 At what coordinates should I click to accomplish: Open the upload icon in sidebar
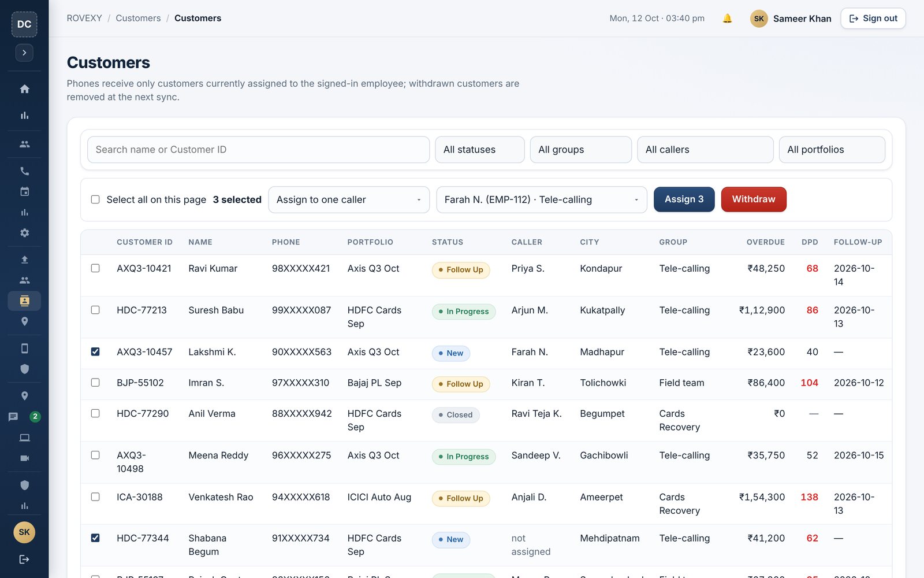coord(24,260)
